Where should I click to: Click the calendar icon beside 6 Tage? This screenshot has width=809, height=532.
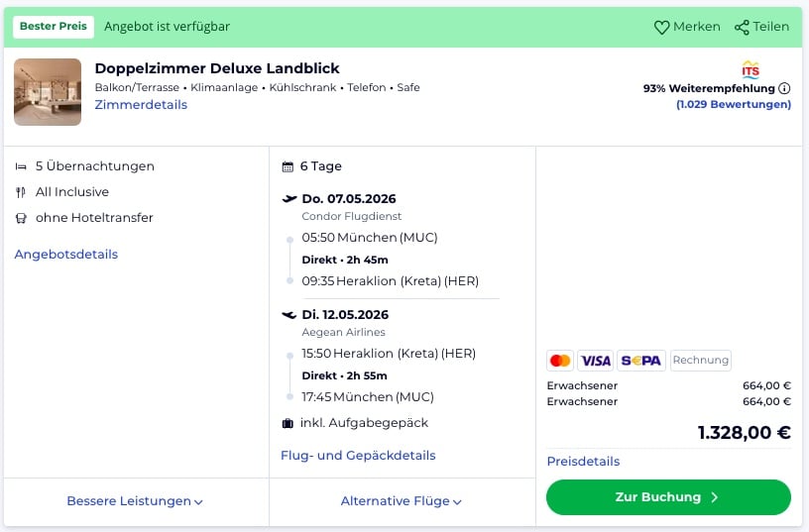288,166
